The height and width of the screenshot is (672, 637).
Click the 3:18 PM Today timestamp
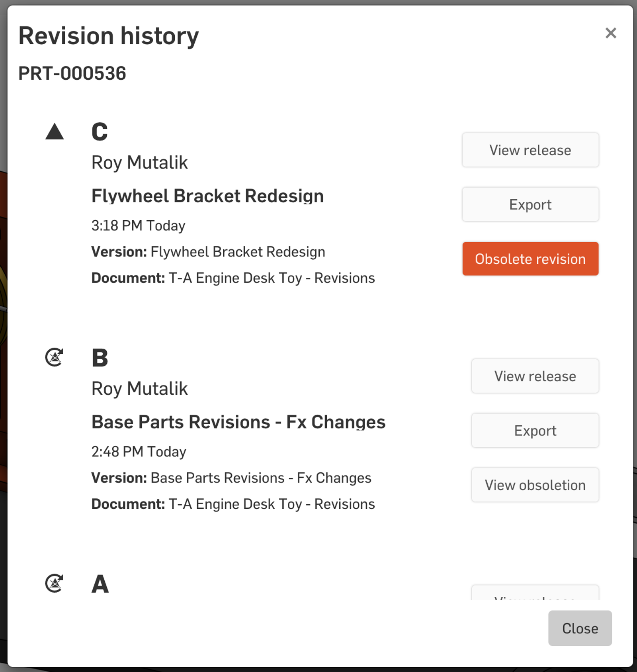138,225
